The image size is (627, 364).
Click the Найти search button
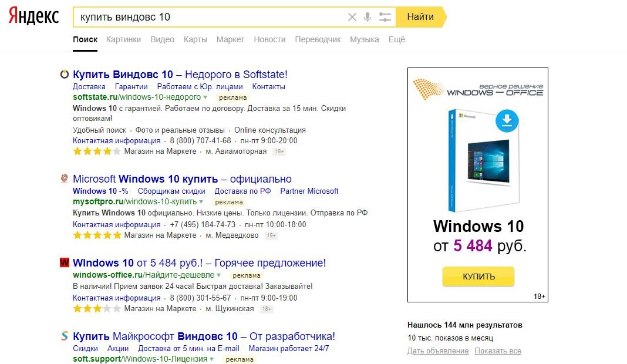coord(420,17)
